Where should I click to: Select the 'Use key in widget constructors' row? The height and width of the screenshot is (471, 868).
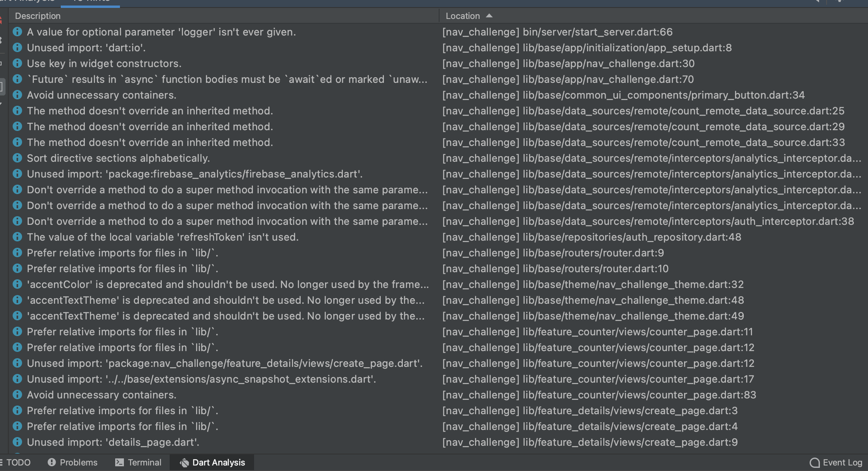pyautogui.click(x=104, y=63)
